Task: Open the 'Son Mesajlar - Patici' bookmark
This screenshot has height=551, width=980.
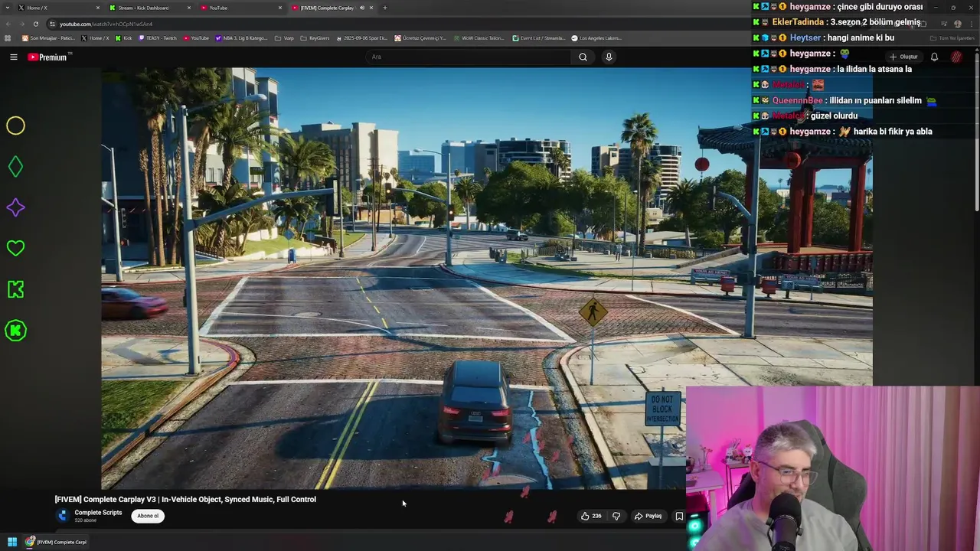Action: pyautogui.click(x=48, y=37)
